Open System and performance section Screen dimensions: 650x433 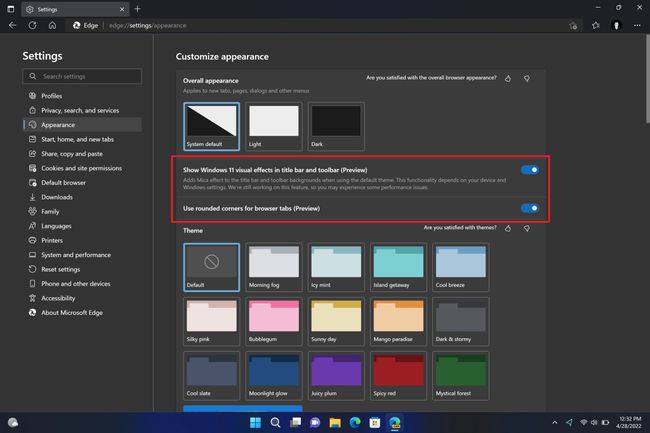click(x=82, y=255)
